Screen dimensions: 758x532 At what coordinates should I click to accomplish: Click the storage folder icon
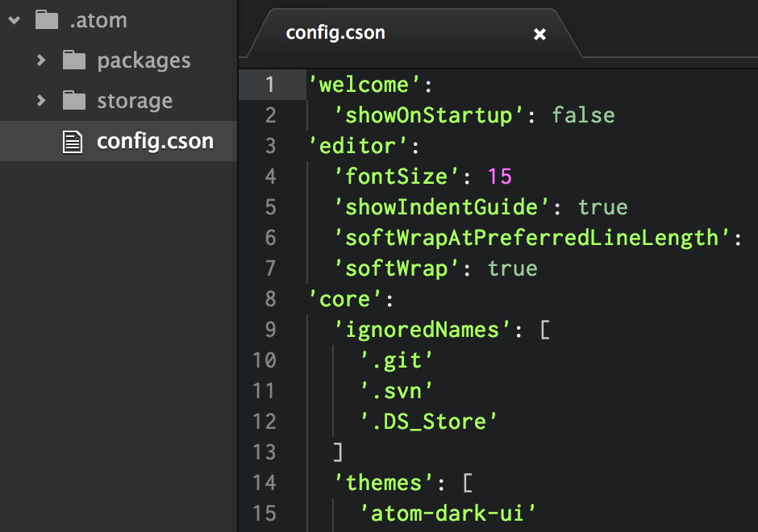point(74,101)
